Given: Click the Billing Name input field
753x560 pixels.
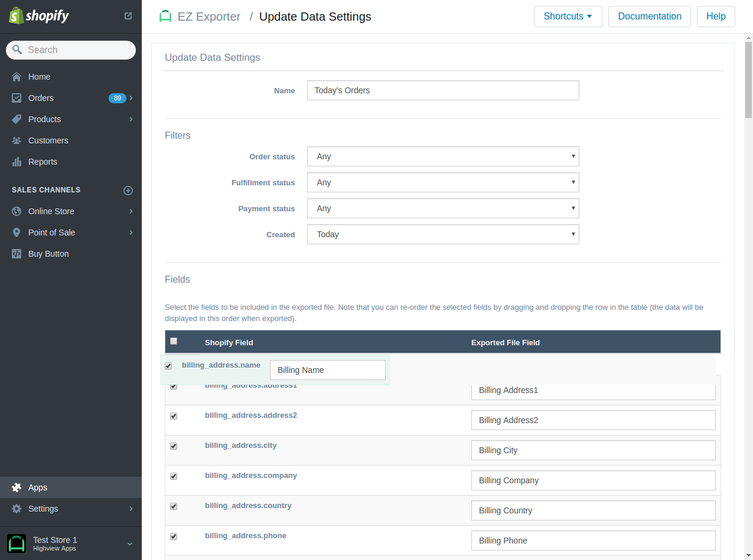Looking at the screenshot, I should [x=327, y=370].
